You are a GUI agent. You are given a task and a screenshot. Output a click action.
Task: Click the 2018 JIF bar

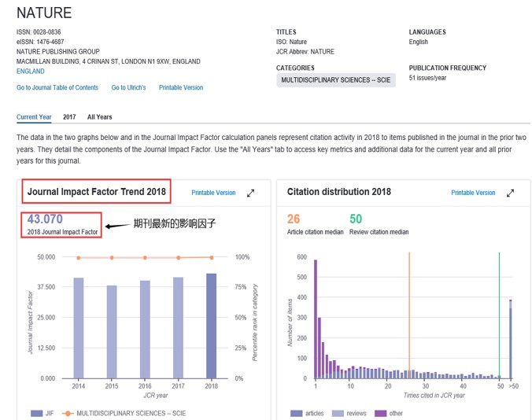[212, 326]
